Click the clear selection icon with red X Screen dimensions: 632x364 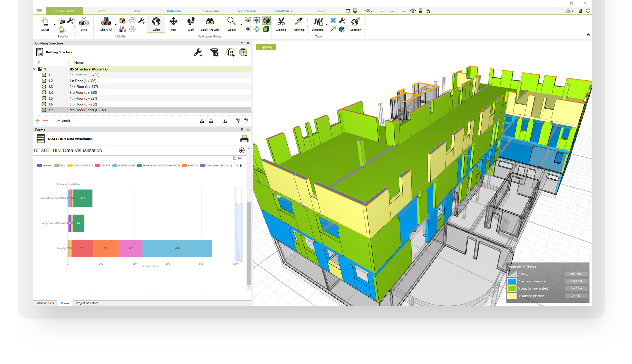pyautogui.click(x=61, y=29)
